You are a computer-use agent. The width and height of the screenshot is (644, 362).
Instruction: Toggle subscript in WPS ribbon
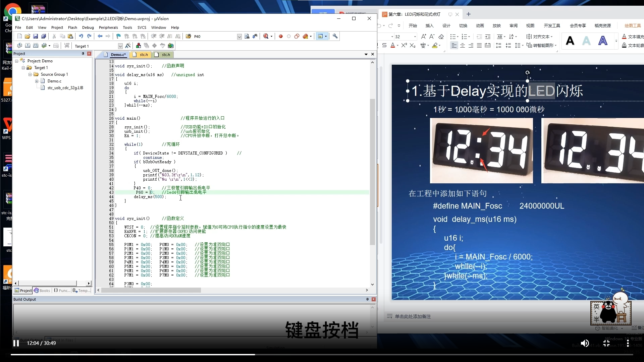coord(413,45)
